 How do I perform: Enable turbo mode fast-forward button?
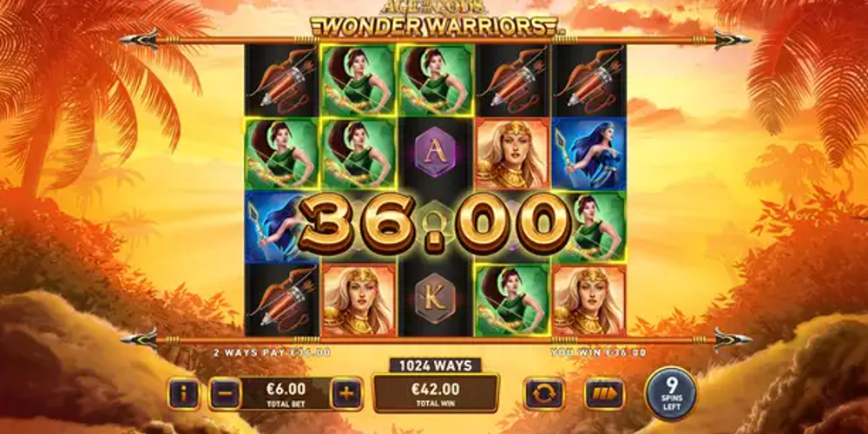[604, 393]
